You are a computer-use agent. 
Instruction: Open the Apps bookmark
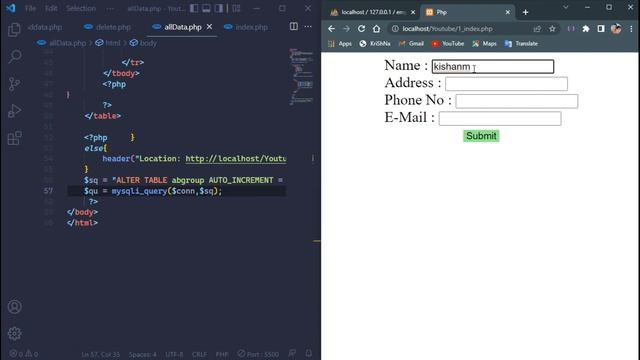point(340,43)
